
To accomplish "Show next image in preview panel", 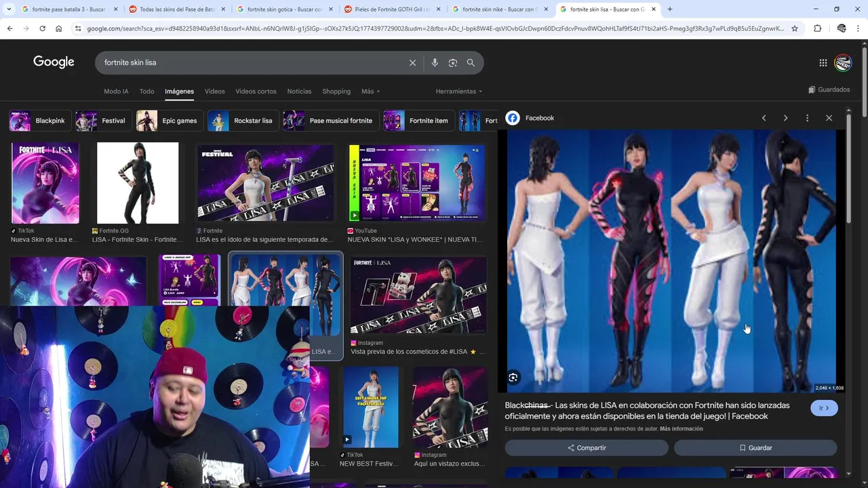I will coord(785,118).
